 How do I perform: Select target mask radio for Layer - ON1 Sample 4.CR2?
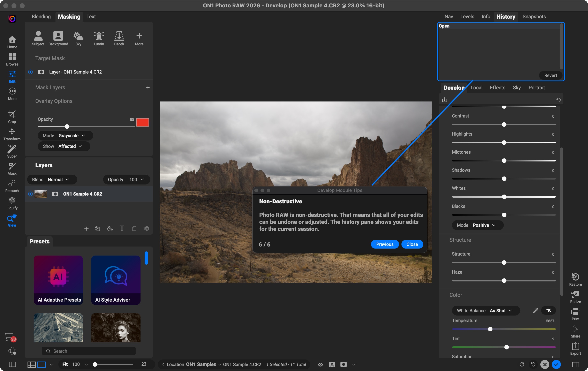(x=30, y=72)
